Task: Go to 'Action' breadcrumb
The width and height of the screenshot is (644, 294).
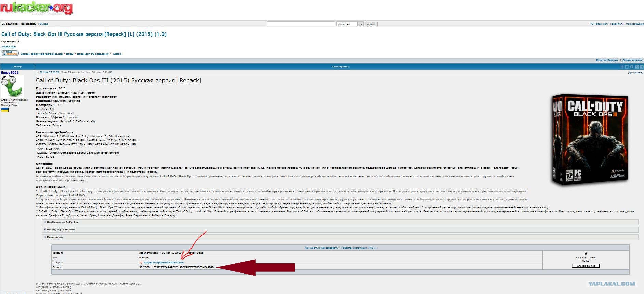Action: coord(117,54)
